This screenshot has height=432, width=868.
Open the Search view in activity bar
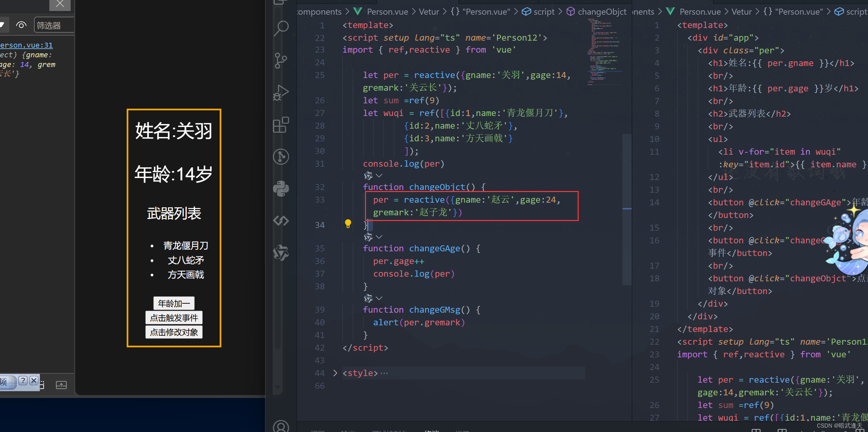(281, 28)
